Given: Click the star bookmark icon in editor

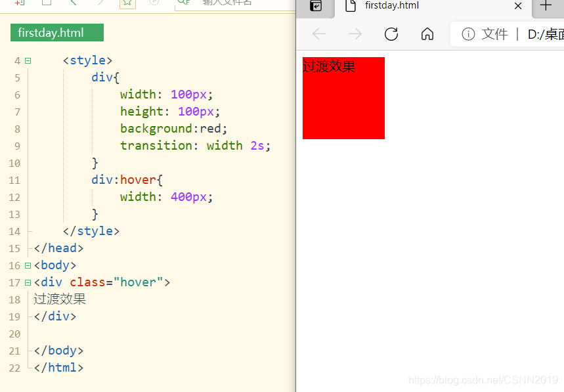Looking at the screenshot, I should (127, 3).
